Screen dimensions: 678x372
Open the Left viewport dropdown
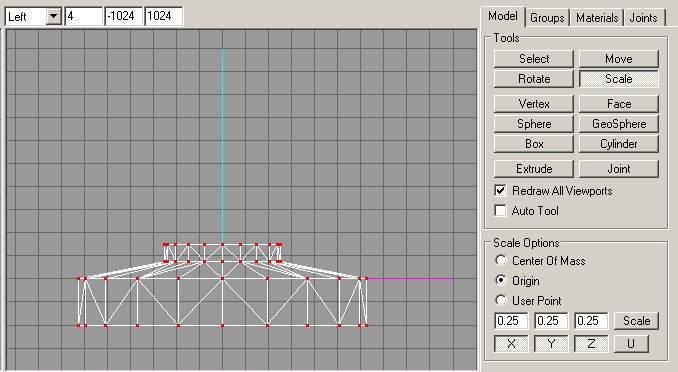(54, 16)
